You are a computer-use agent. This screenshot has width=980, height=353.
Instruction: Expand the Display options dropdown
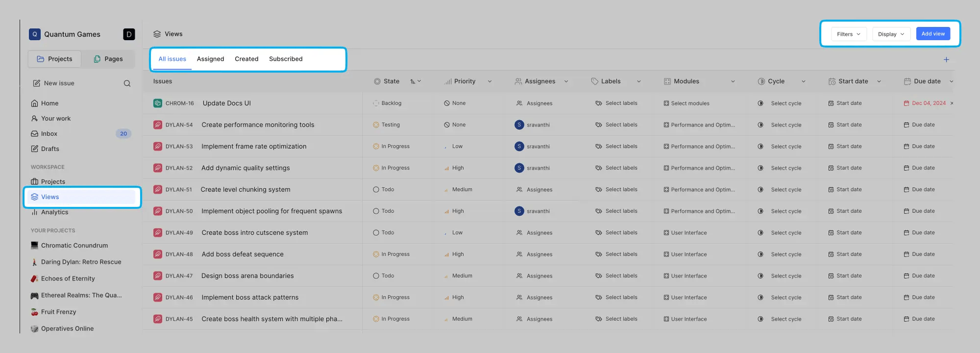[x=891, y=34]
